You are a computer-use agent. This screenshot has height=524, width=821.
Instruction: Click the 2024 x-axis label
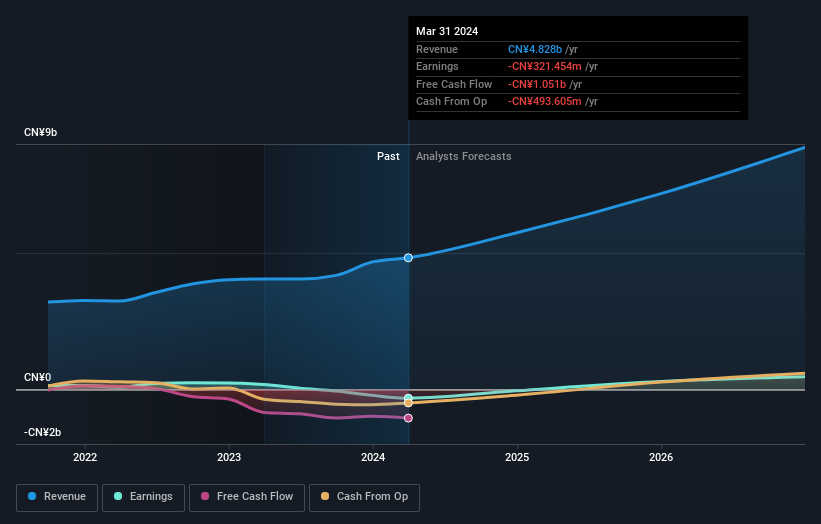[x=373, y=458]
